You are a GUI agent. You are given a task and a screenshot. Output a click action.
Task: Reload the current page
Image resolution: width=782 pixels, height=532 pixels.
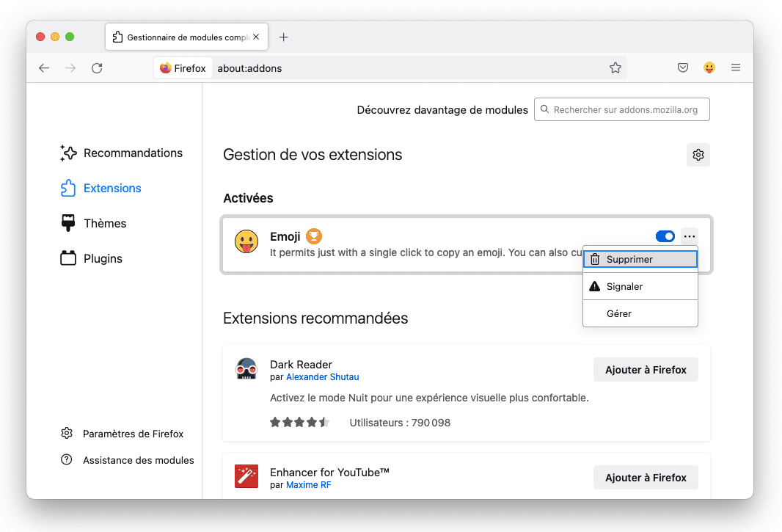(x=97, y=68)
